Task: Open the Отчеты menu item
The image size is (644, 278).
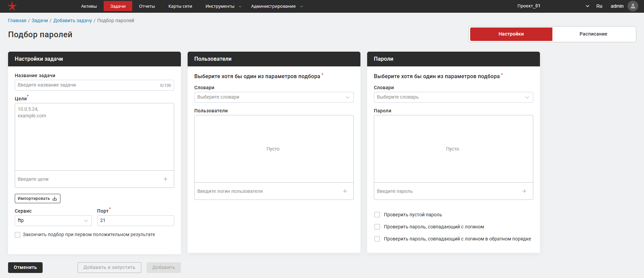Action: coord(147,6)
